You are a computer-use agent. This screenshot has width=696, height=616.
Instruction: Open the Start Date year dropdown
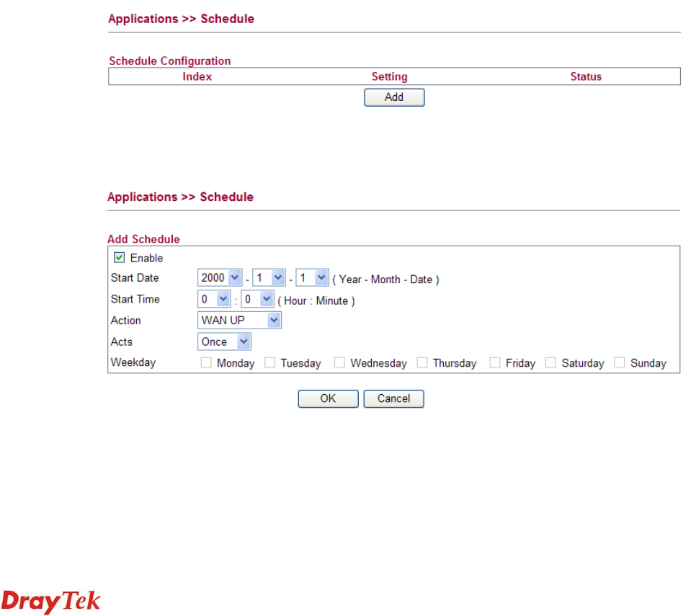220,278
